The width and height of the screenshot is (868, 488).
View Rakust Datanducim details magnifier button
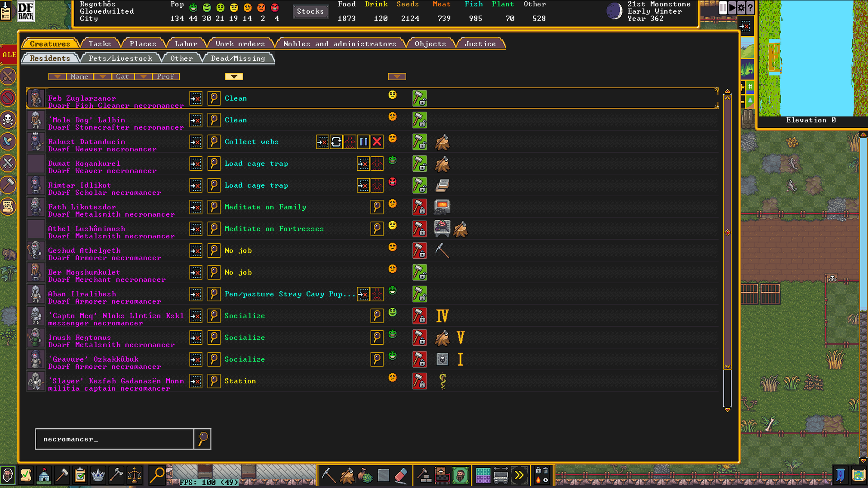click(x=214, y=142)
